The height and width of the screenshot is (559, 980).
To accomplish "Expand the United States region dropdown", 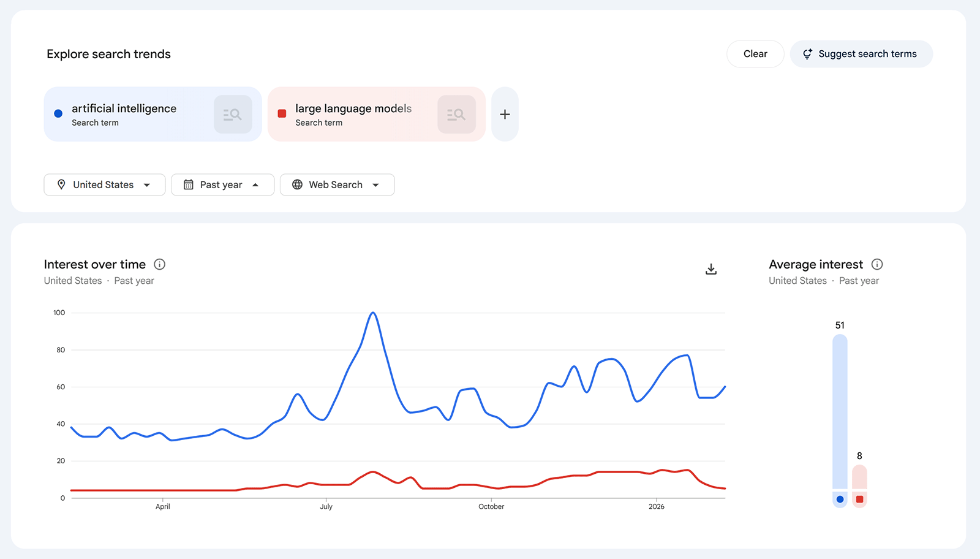I will pos(104,184).
